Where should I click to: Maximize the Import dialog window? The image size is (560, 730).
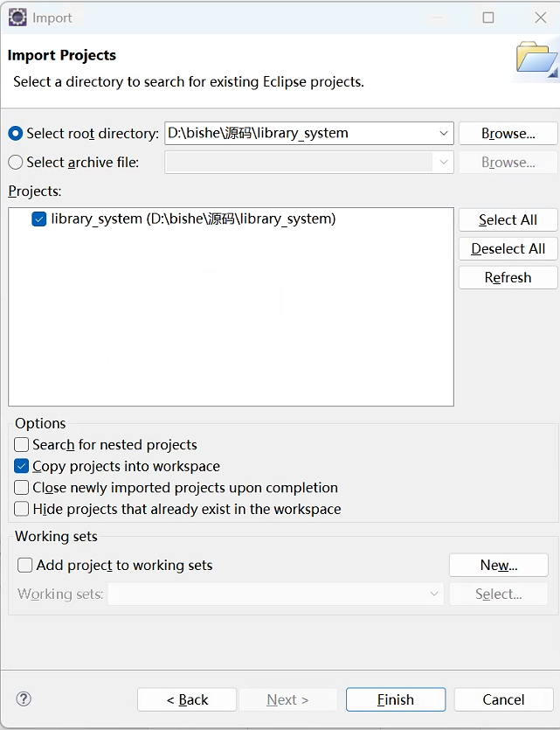488,17
